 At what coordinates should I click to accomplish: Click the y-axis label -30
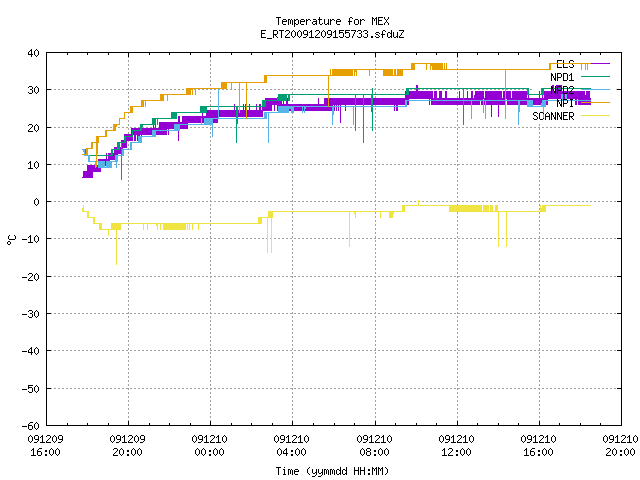pos(31,314)
